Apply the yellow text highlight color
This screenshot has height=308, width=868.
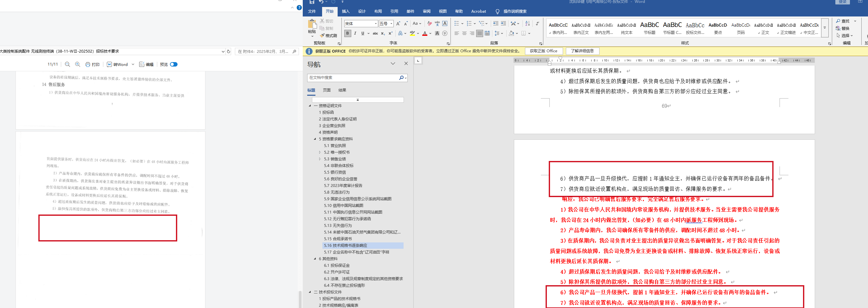(x=412, y=33)
